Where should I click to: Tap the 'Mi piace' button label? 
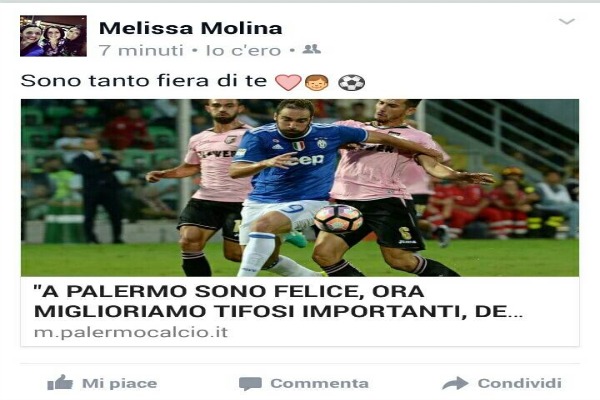[x=119, y=383]
